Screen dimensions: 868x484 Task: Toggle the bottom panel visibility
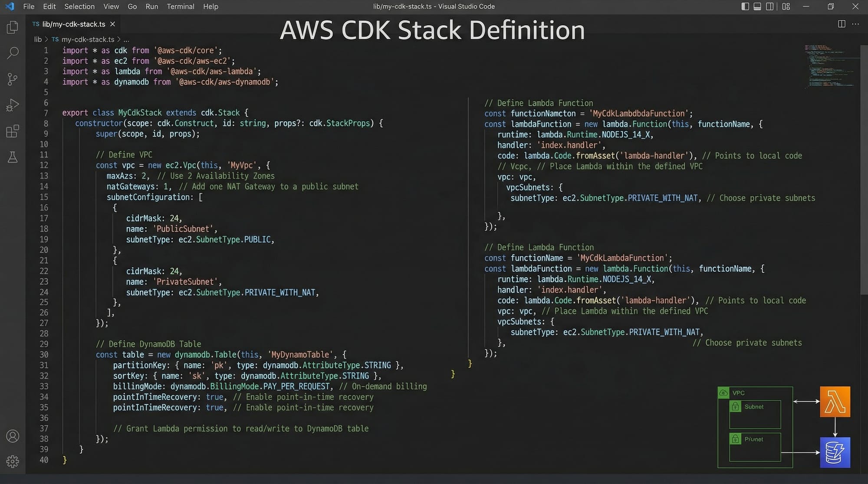(x=757, y=7)
